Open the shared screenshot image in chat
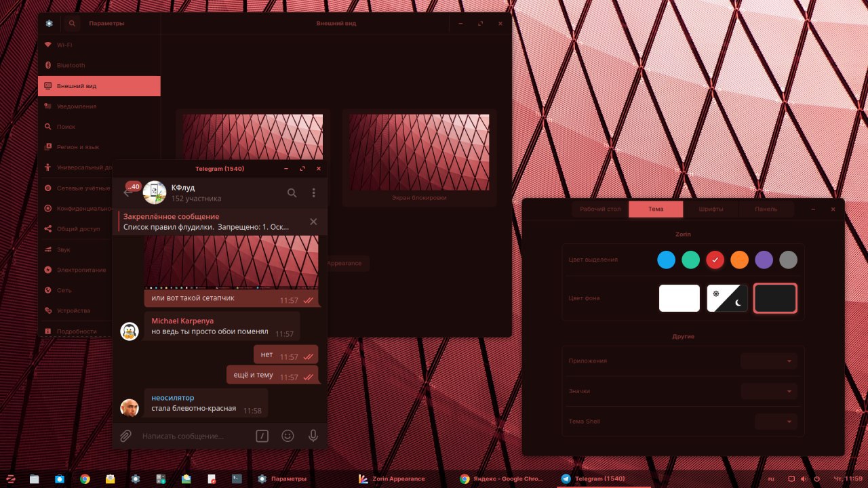 point(231,262)
